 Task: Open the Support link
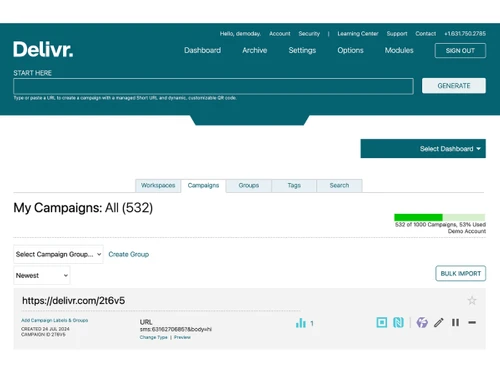397,34
